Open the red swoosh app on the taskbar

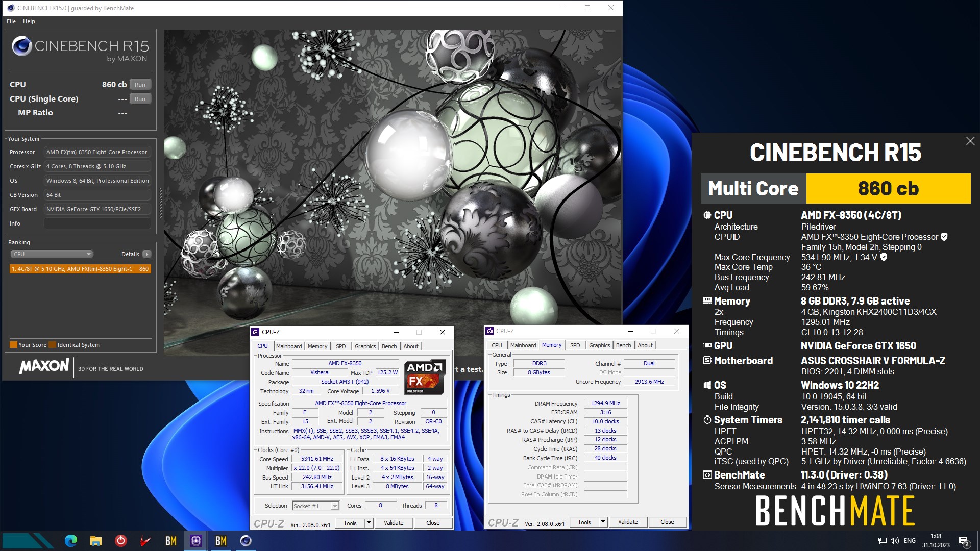tap(145, 541)
